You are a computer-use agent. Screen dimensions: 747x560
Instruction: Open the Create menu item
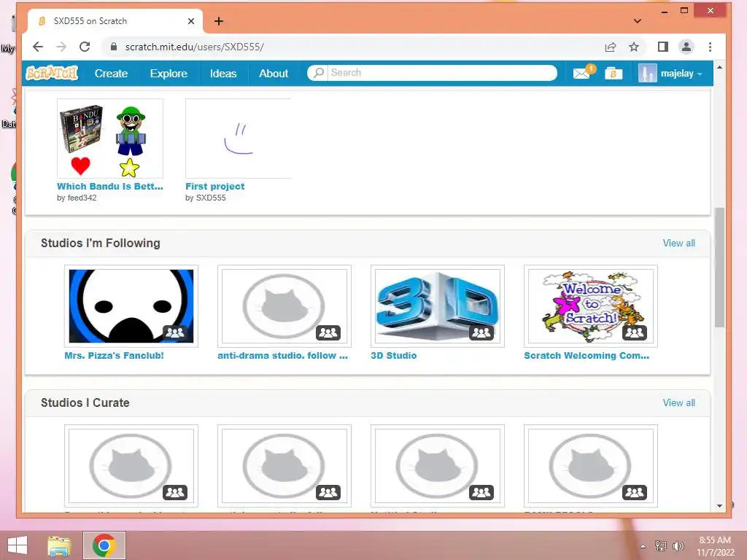coord(111,74)
